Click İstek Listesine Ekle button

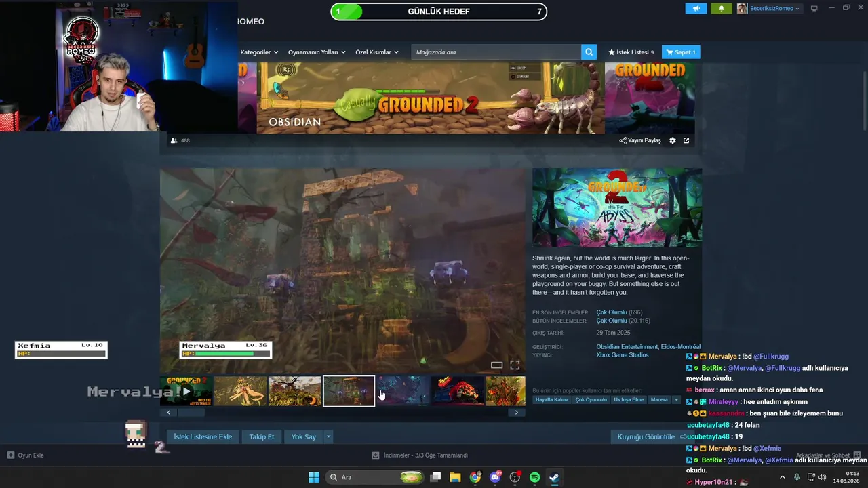[203, 436]
